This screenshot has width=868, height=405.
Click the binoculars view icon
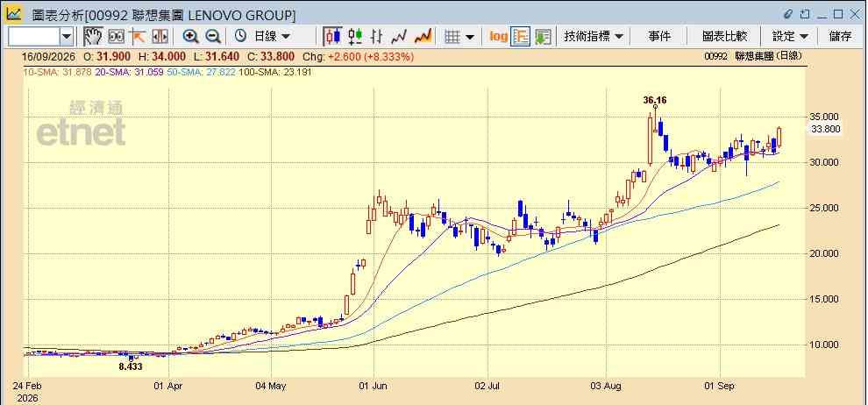pyautogui.click(x=117, y=37)
